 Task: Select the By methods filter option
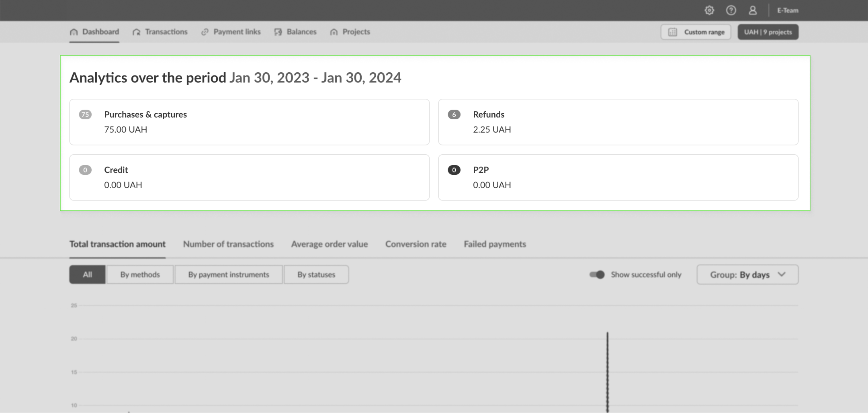pos(140,274)
